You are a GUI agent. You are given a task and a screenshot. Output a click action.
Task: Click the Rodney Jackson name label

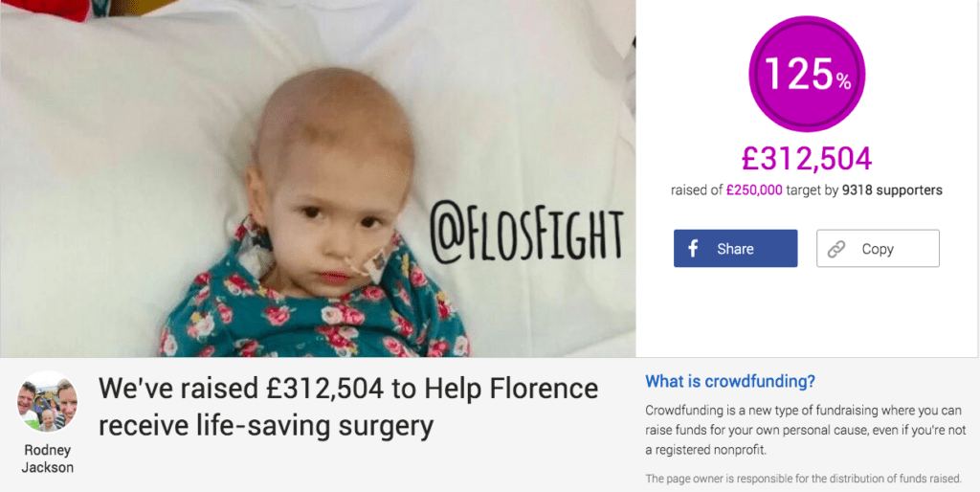coord(48,458)
